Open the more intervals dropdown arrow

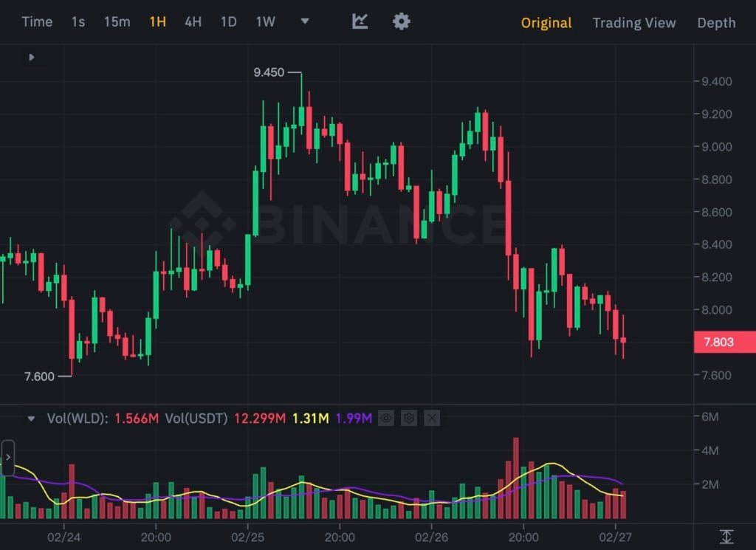pyautogui.click(x=304, y=21)
